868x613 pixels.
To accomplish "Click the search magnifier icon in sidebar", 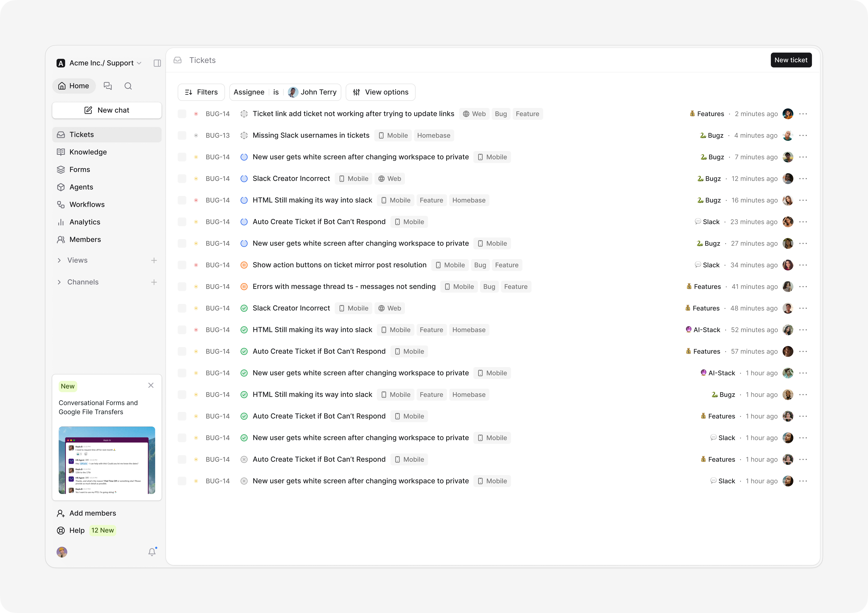I will pyautogui.click(x=128, y=86).
